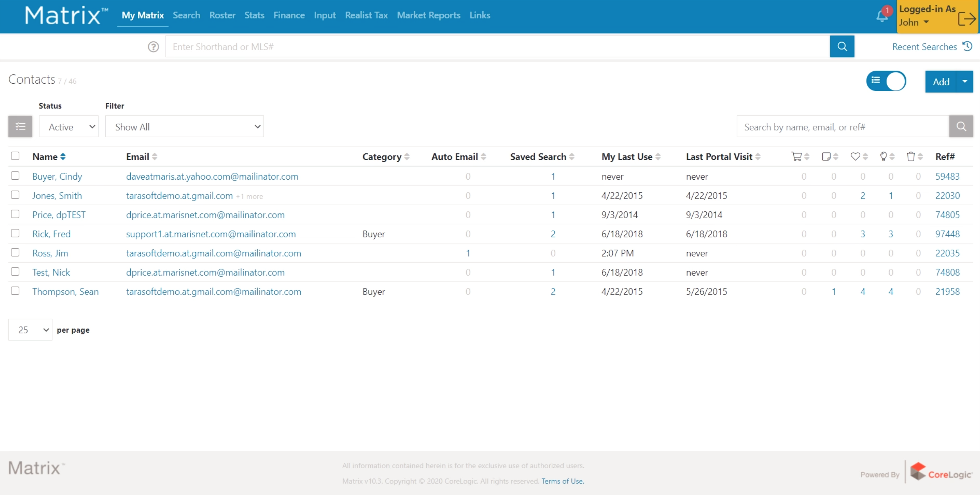This screenshot has height=495, width=980.
Task: Click the Terms of Use link
Action: 563,481
